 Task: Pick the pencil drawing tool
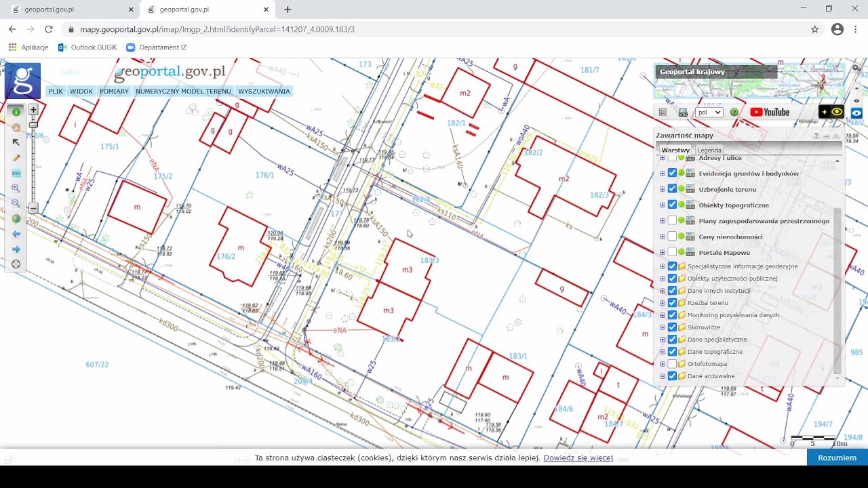(x=16, y=158)
